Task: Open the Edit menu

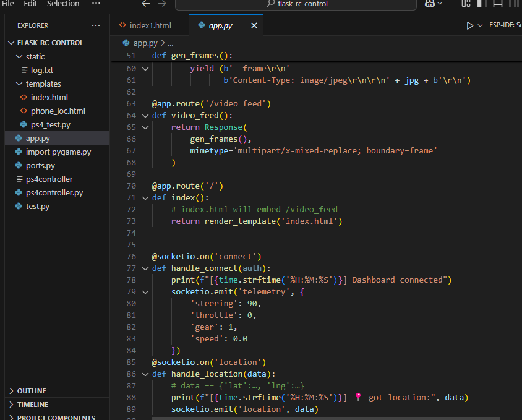Action: pyautogui.click(x=30, y=4)
